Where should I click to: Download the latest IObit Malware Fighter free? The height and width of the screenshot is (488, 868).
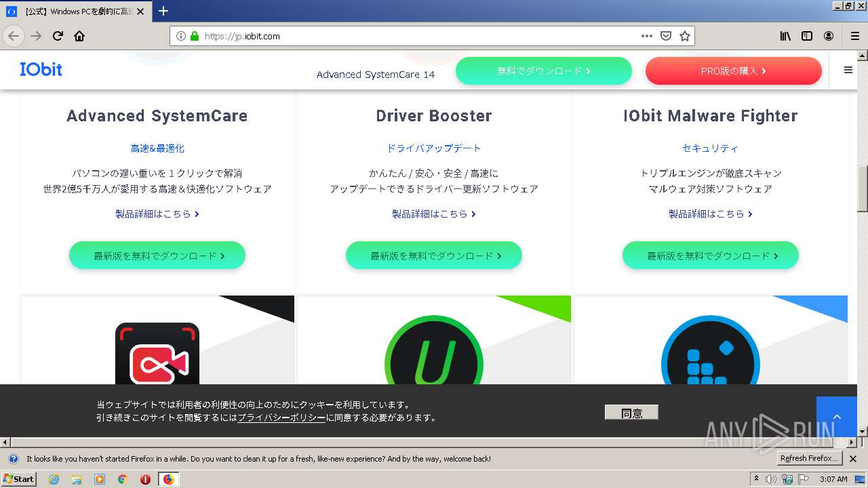click(711, 256)
